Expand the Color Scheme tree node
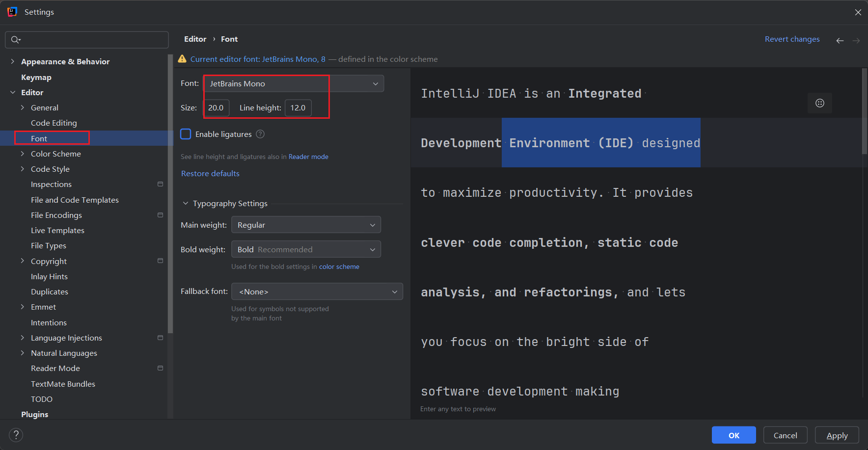Image resolution: width=868 pixels, height=450 pixels. tap(23, 154)
